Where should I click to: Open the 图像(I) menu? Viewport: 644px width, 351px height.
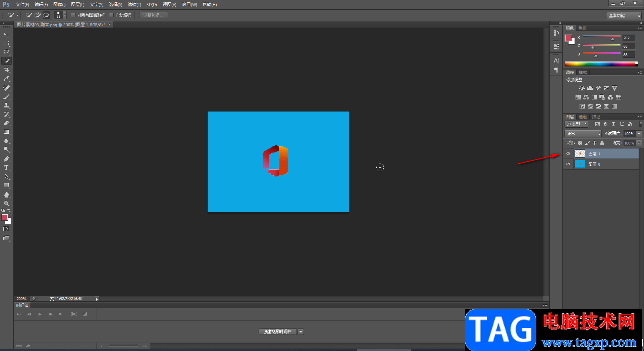click(x=59, y=4)
